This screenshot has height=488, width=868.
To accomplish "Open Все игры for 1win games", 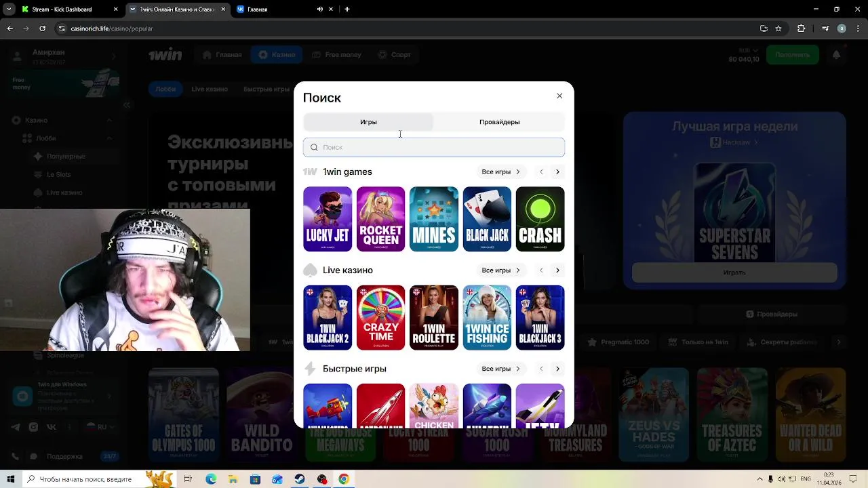I will tap(500, 172).
